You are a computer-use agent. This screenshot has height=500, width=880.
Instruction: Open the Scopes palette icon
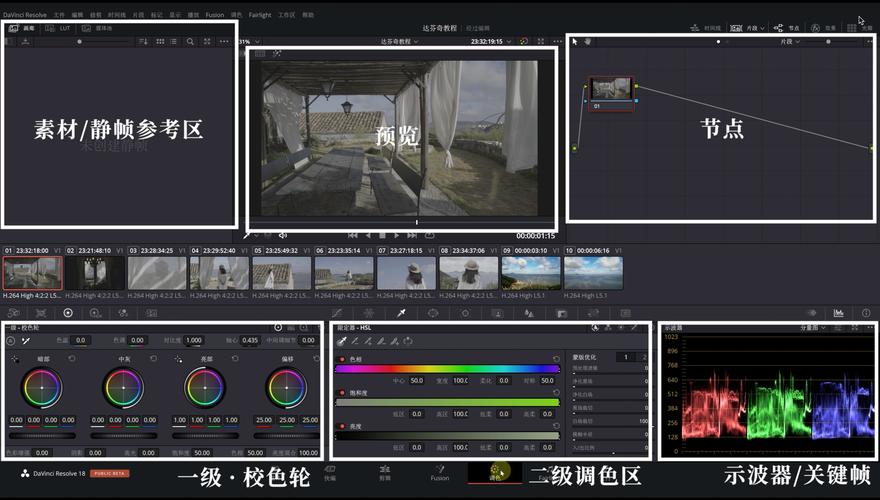coord(838,313)
